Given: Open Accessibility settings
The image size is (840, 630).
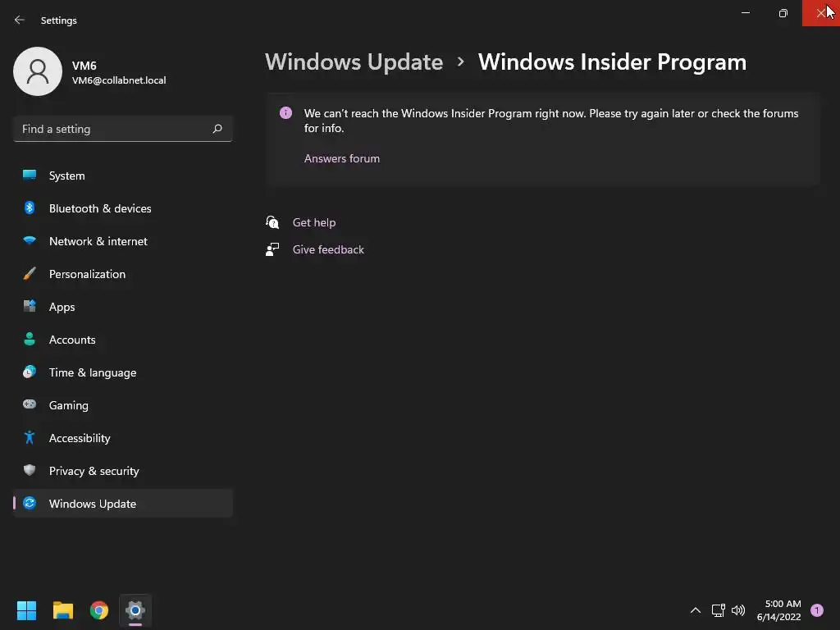Looking at the screenshot, I should [x=123, y=438].
